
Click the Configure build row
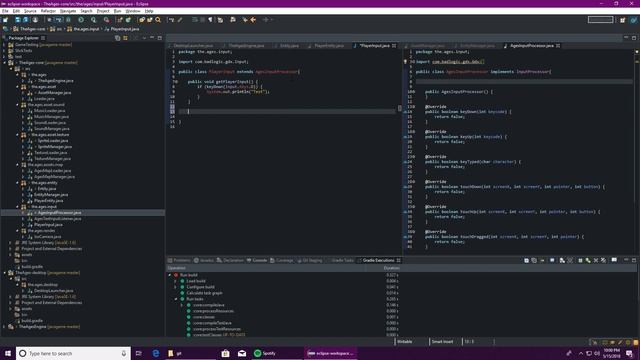point(200,287)
